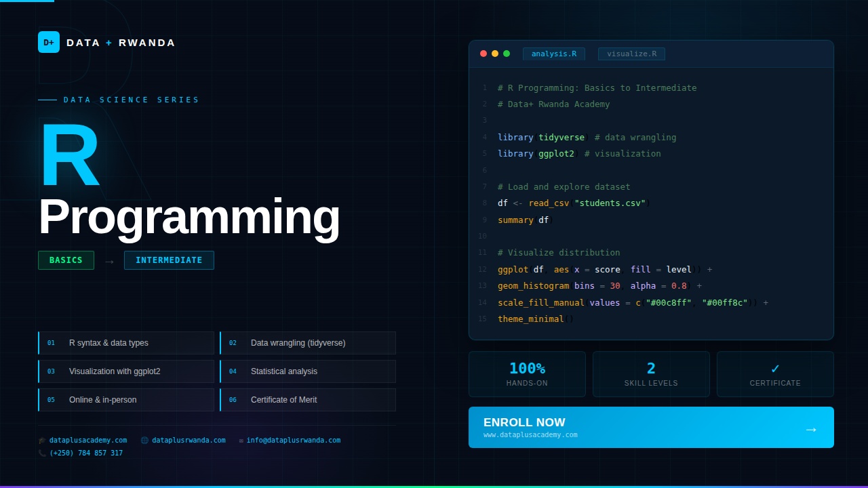Click the 100% HANDS-ON stat card
The height and width of the screenshot is (488, 868).
(527, 374)
